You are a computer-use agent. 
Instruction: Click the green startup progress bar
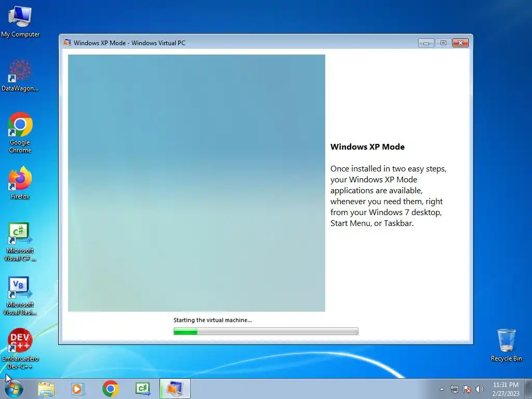coord(265,331)
